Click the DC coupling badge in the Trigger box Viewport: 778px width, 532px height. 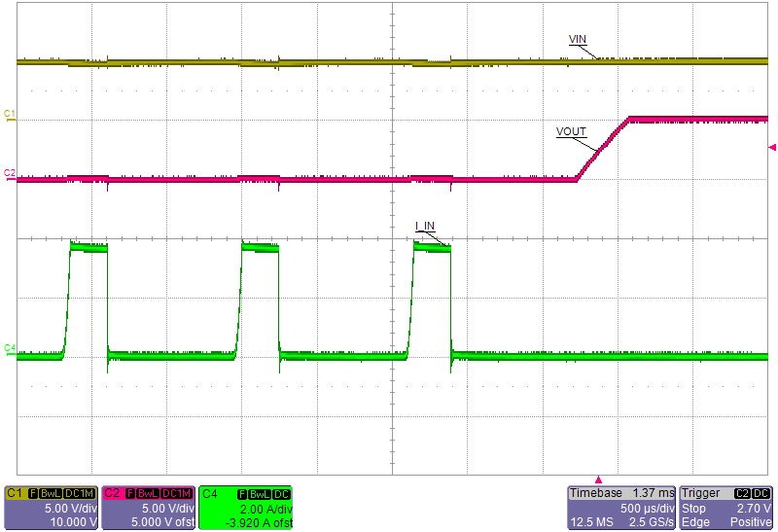click(x=761, y=494)
